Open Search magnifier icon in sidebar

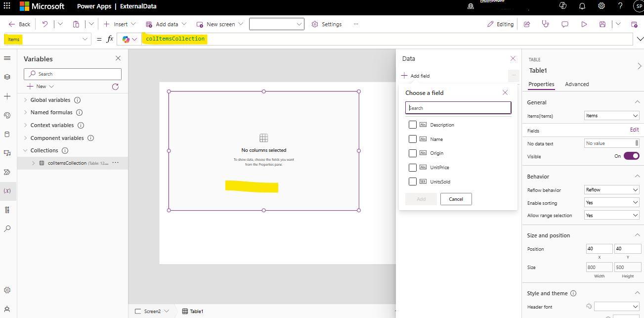(x=7, y=228)
